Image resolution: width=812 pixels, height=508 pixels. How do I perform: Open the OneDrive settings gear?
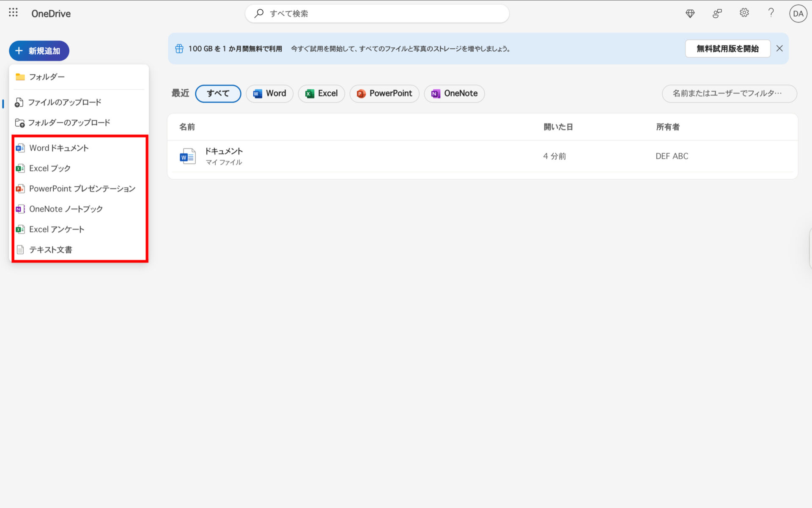[744, 13]
